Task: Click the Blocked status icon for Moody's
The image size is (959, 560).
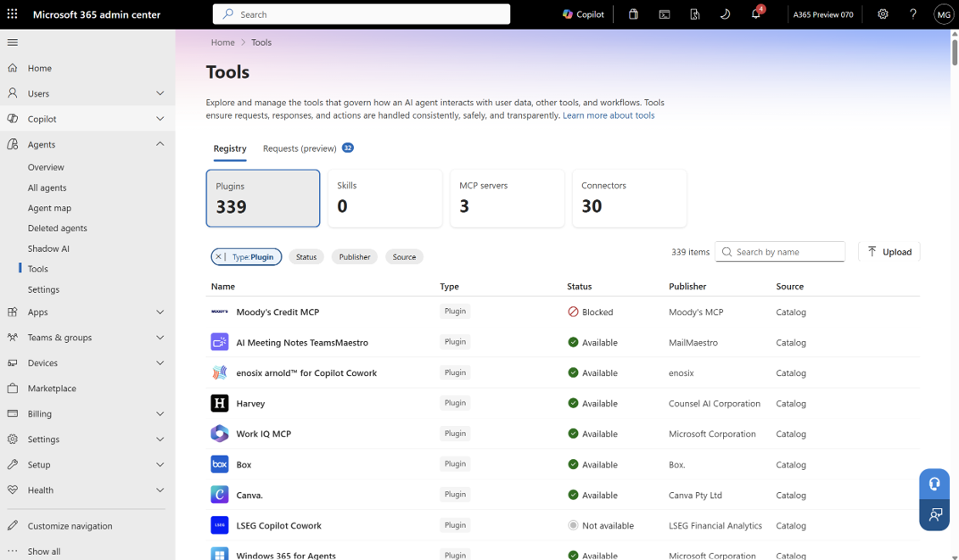Action: click(573, 311)
